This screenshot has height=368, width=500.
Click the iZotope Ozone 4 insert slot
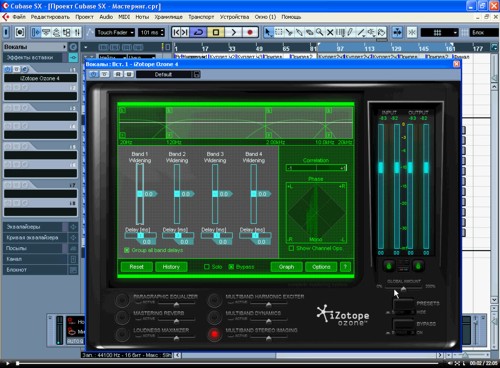pyautogui.click(x=40, y=78)
